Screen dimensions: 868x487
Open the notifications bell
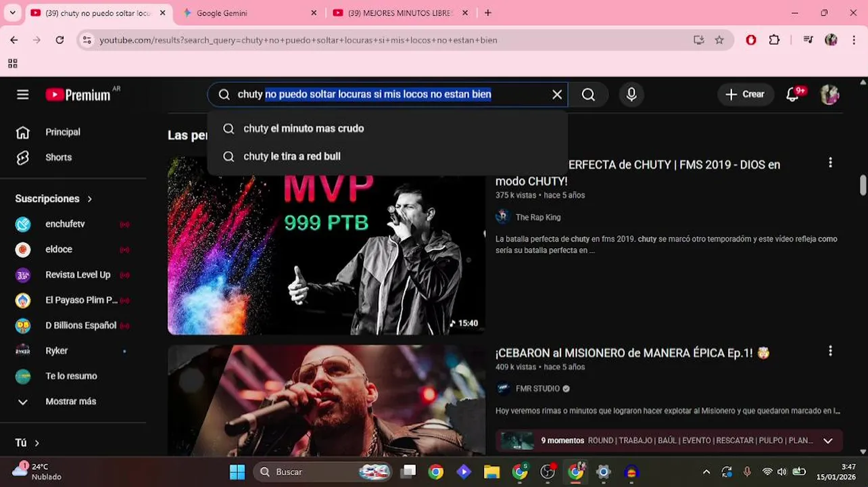click(794, 95)
